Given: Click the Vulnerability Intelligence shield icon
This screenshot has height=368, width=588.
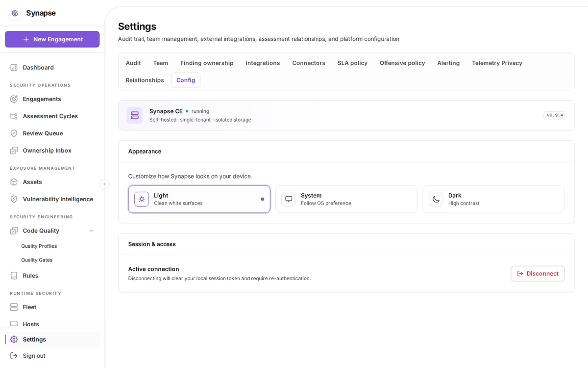Looking at the screenshot, I should tap(14, 199).
